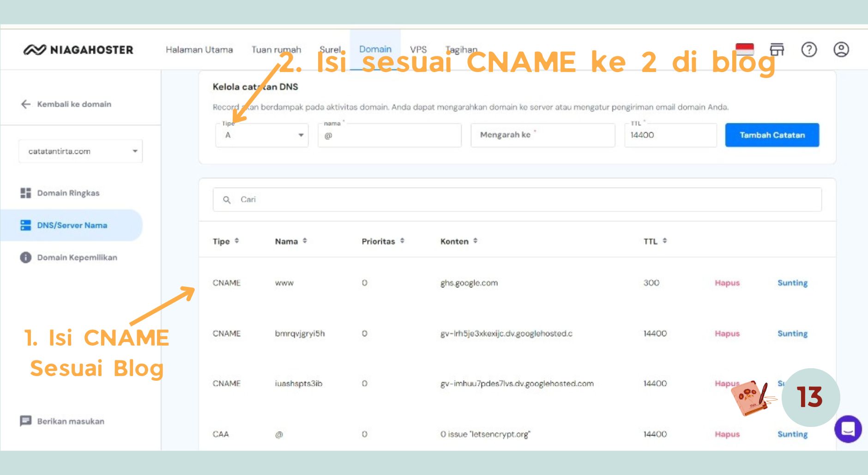Expand the Tipe record type dropdown
This screenshot has width=868, height=475.
[x=262, y=135]
